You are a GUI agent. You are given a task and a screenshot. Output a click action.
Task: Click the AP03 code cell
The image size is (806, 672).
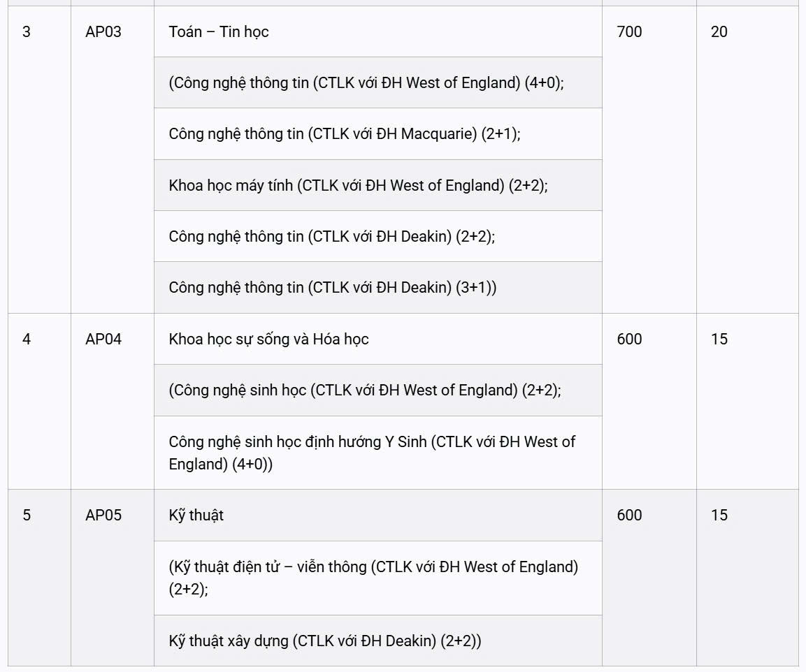[x=103, y=32]
